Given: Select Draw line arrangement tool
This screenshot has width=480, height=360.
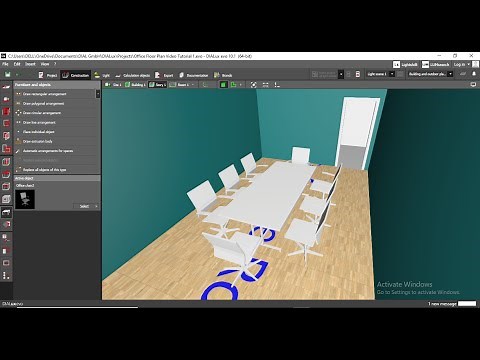Looking at the screenshot, I should [55, 122].
